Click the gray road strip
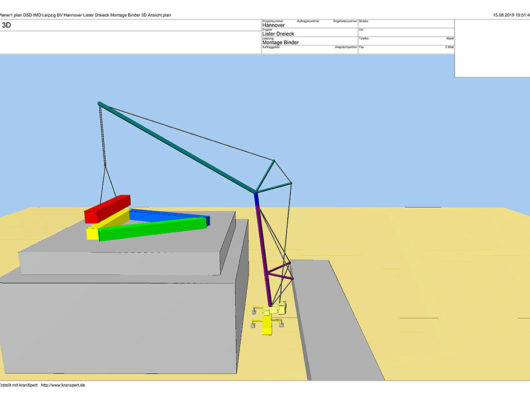The height and width of the screenshot is (400, 530). tap(335, 321)
